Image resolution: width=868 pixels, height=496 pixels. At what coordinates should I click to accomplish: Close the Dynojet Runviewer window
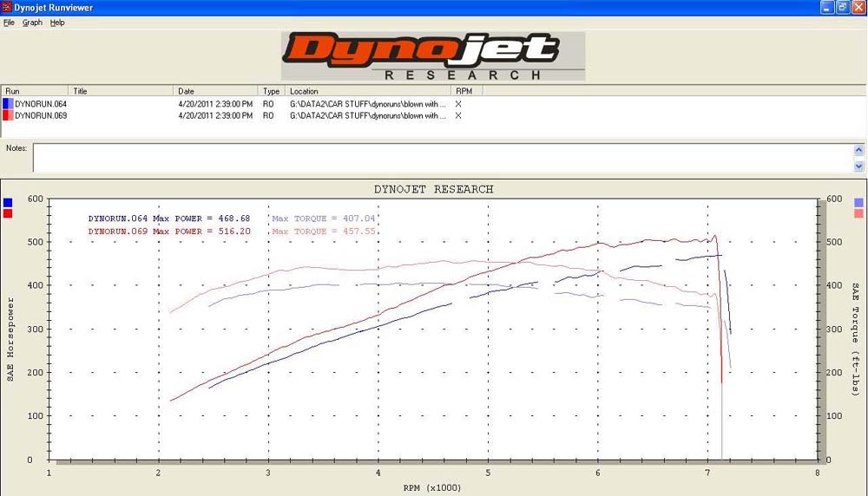point(858,7)
